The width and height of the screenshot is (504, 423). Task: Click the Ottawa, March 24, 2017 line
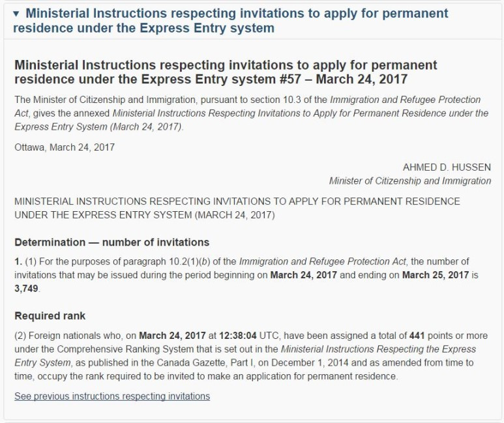tap(65, 147)
